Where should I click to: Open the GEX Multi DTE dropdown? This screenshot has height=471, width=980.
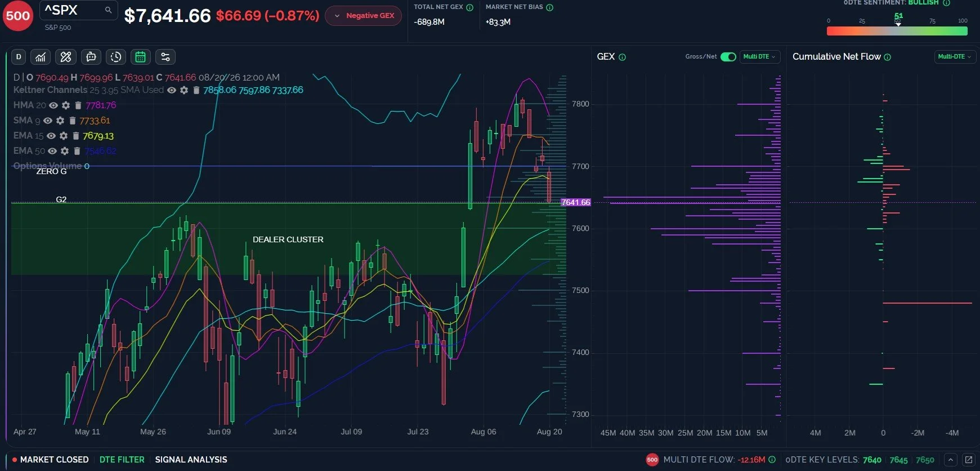point(759,57)
